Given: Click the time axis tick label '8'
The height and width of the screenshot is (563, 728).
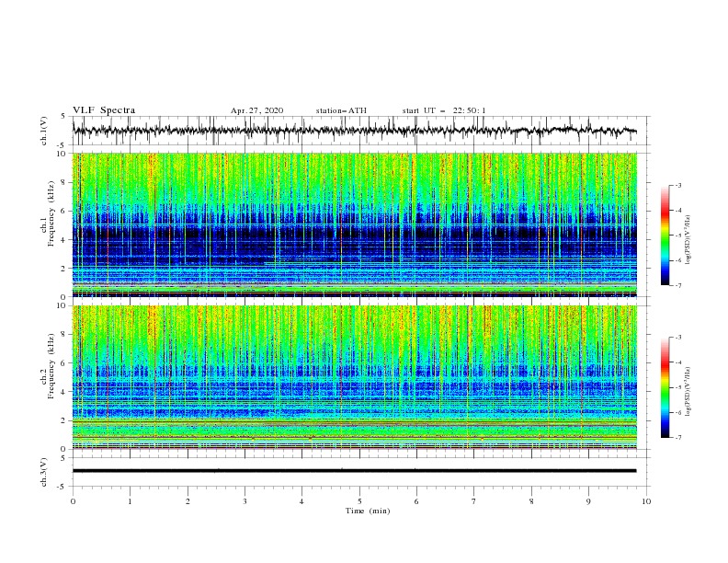Looking at the screenshot, I should [x=531, y=501].
